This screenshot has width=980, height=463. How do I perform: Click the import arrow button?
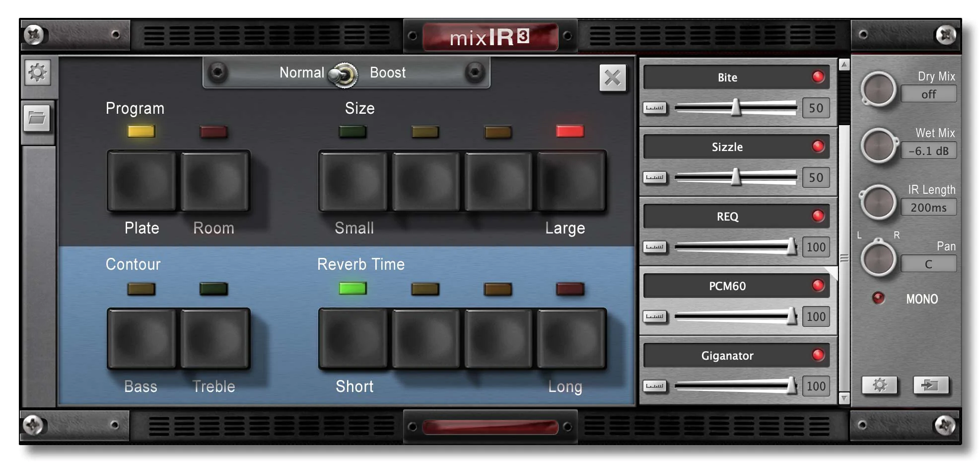coord(931,385)
